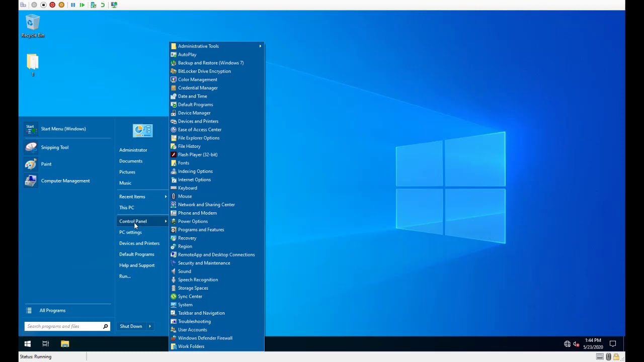
Task: Click the mouse icon in VM status bar
Action: 608,356
